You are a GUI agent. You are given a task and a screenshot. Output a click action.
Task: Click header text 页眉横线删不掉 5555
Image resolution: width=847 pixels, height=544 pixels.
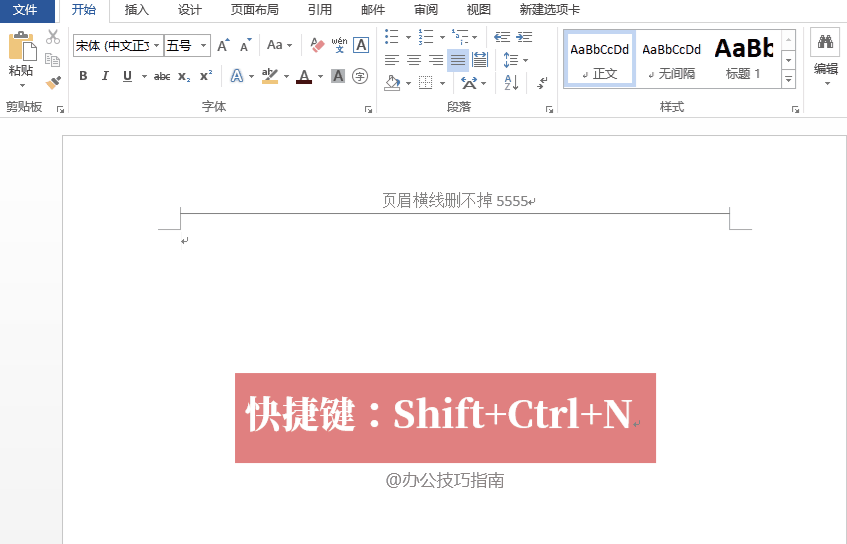point(455,201)
